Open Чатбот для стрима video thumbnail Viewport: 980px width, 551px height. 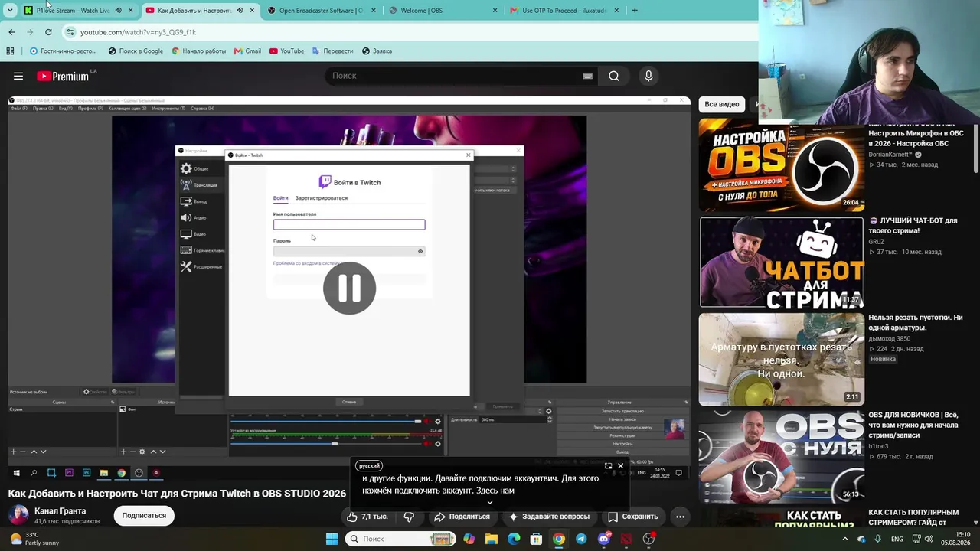pyautogui.click(x=781, y=262)
